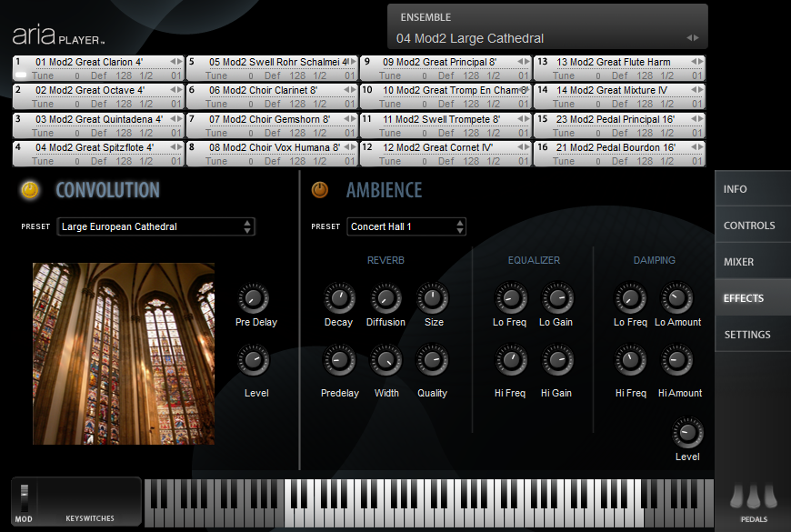Click the Reverb Diffusion knob
Screen dimensions: 791x532
click(385, 297)
